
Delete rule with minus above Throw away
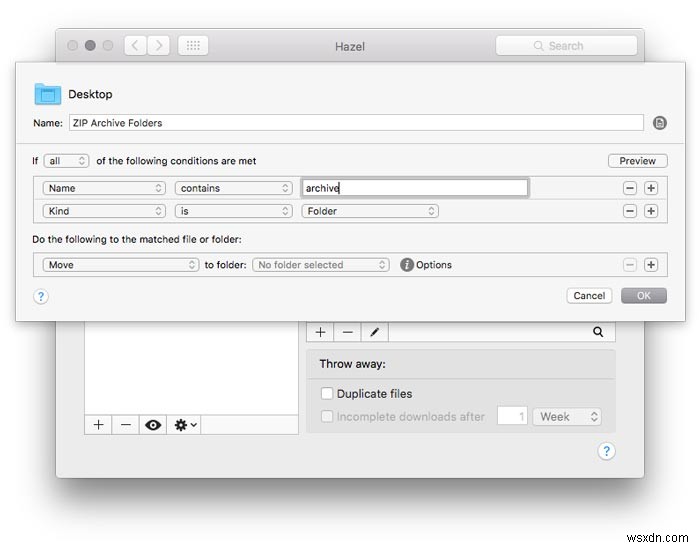(x=347, y=332)
